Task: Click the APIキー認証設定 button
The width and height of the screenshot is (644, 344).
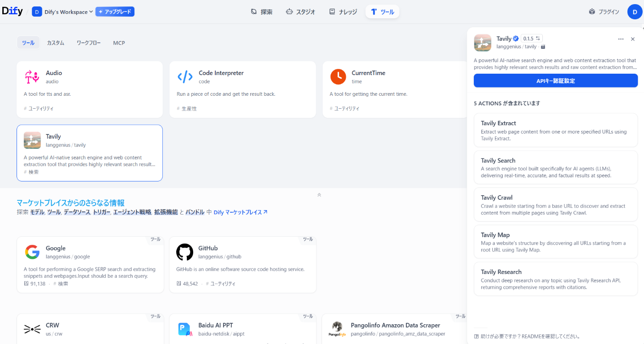Action: pyautogui.click(x=556, y=81)
